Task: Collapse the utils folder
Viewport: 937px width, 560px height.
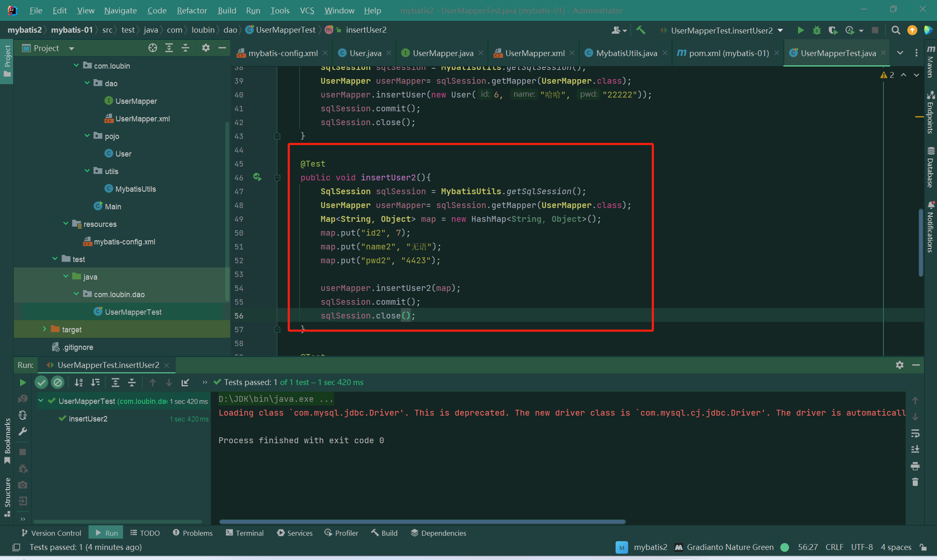Action: click(x=87, y=171)
